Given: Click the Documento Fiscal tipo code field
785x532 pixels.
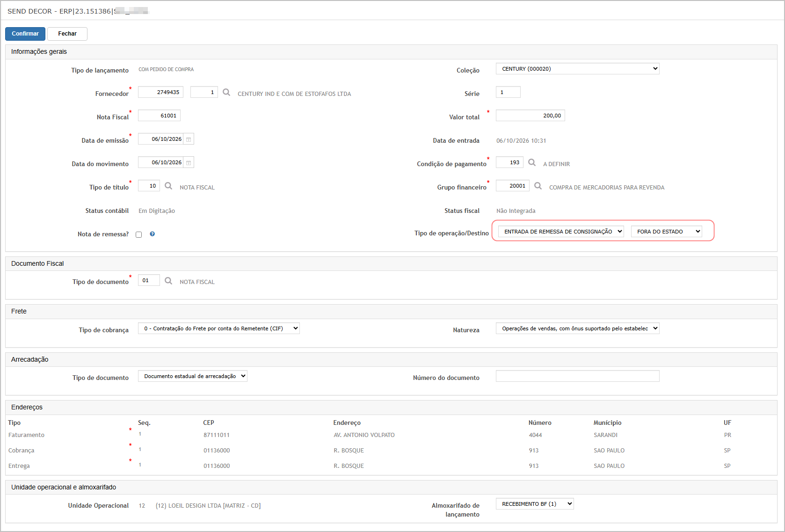Looking at the screenshot, I should coord(149,280).
